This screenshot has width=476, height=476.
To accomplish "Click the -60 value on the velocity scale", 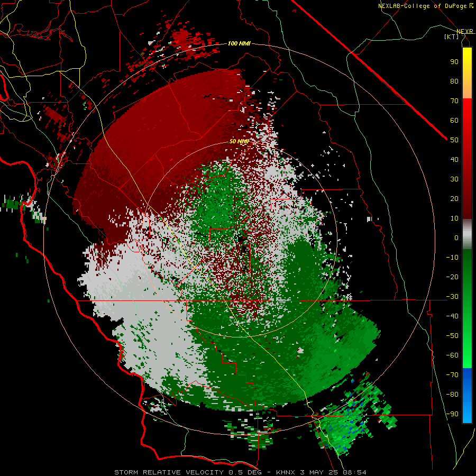I will click(452, 355).
